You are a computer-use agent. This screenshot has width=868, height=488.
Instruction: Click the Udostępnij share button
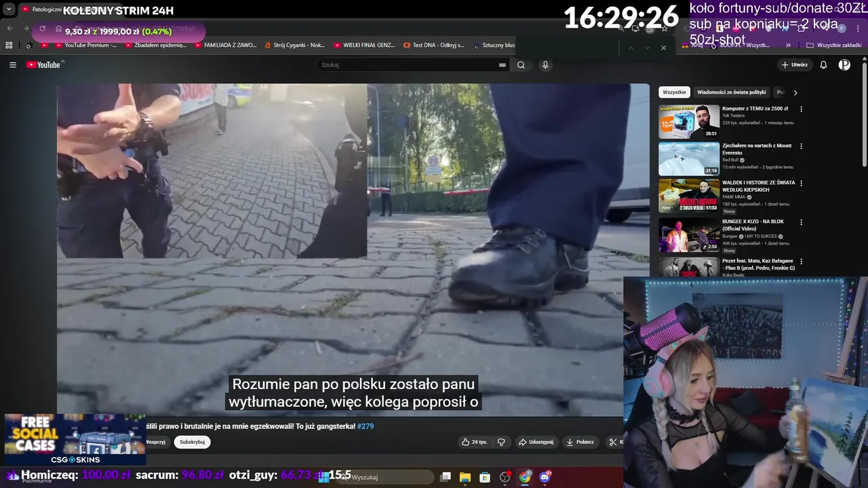(536, 442)
